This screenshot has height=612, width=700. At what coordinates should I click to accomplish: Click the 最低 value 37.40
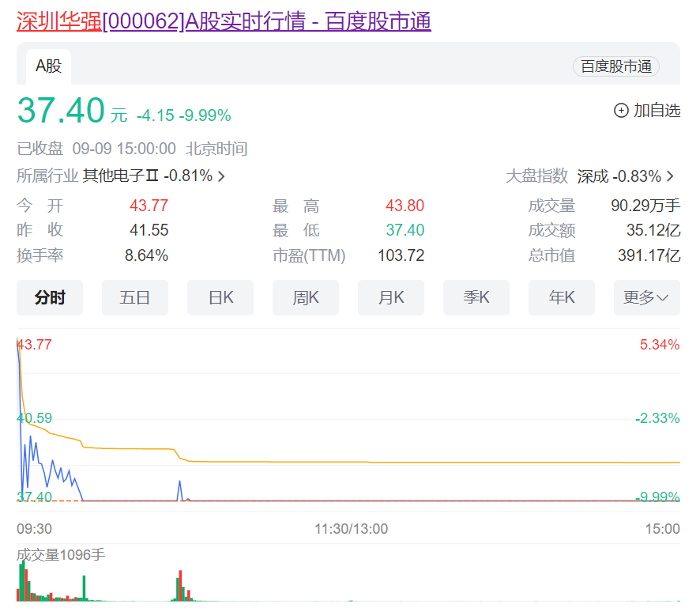click(x=405, y=230)
